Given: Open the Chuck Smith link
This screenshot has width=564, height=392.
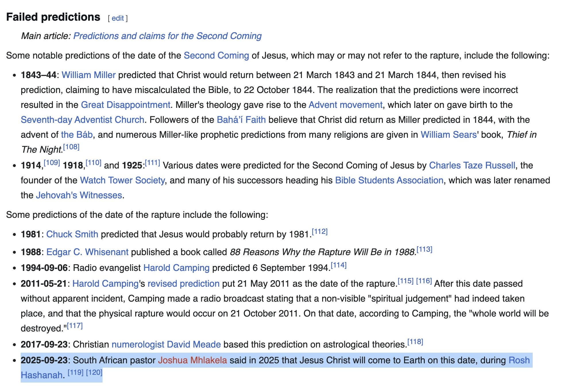Looking at the screenshot, I should 72,234.
